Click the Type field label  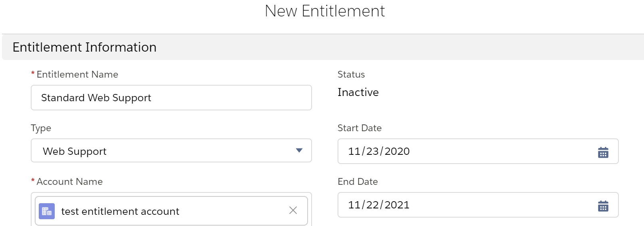(x=41, y=128)
